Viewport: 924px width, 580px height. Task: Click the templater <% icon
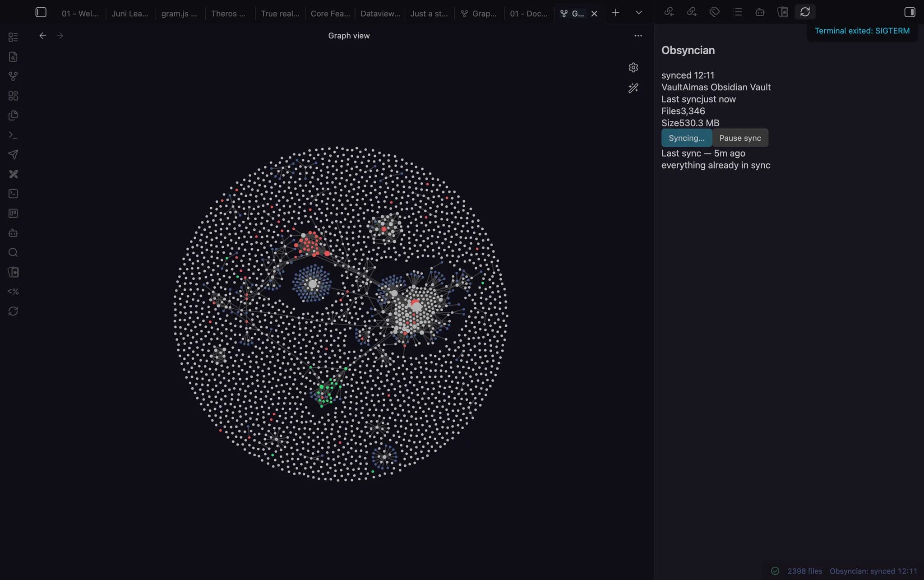pyautogui.click(x=13, y=292)
